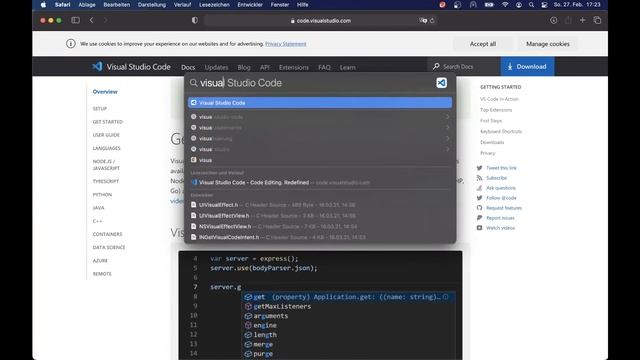This screenshot has width=640, height=360.
Task: Show downloads via Safari's download icon
Action: [x=553, y=20]
